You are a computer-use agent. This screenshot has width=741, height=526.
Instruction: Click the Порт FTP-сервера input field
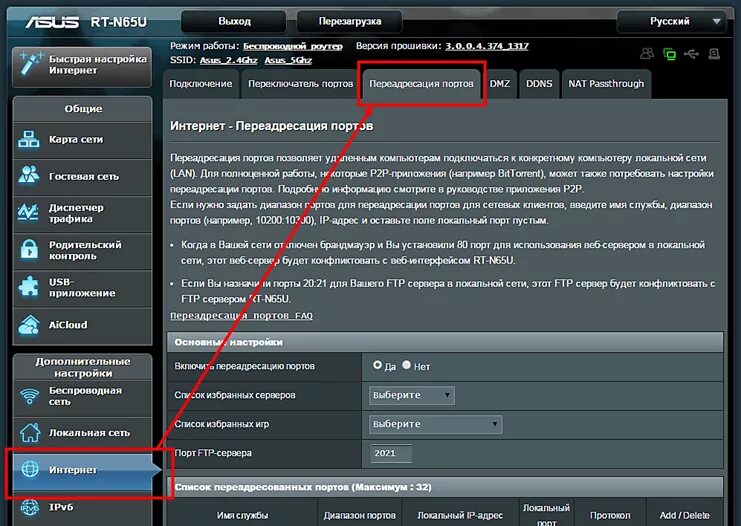point(391,453)
